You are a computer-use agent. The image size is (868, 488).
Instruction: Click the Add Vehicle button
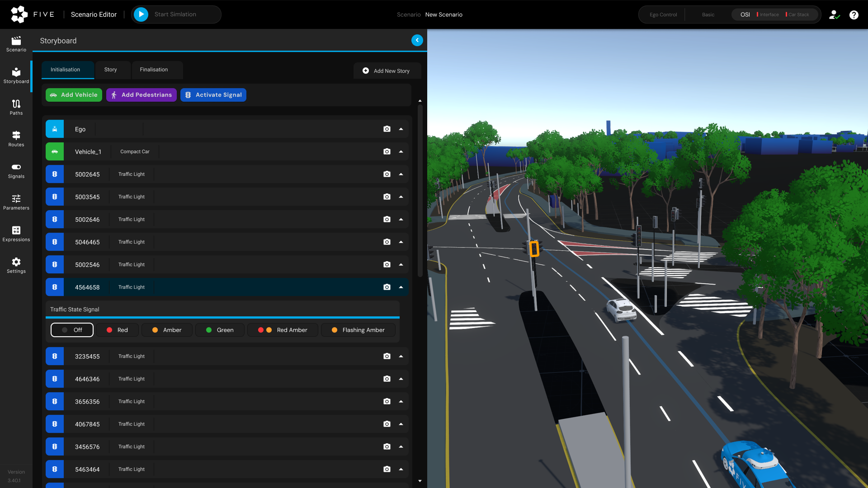click(x=74, y=95)
